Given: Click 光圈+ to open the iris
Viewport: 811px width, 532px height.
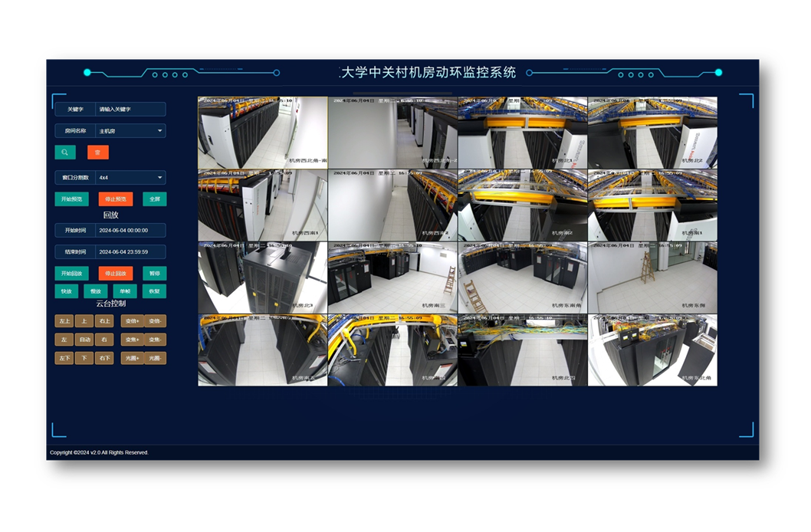Looking at the screenshot, I should 132,358.
